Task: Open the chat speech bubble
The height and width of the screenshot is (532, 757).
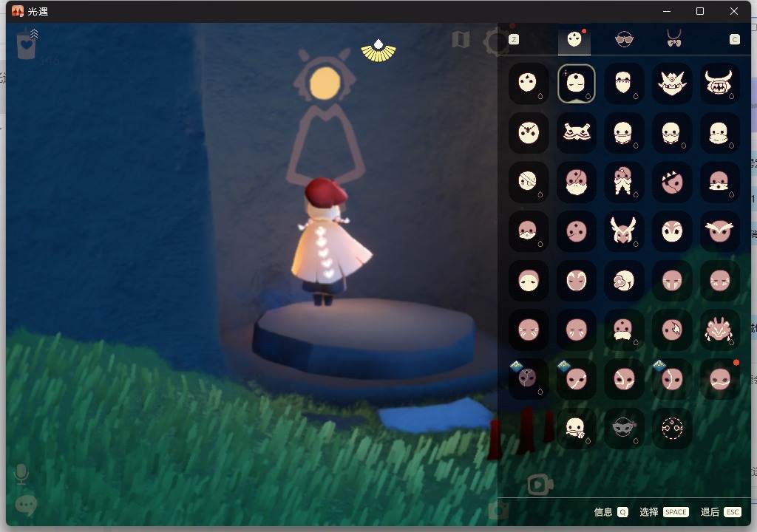Action: [26, 505]
